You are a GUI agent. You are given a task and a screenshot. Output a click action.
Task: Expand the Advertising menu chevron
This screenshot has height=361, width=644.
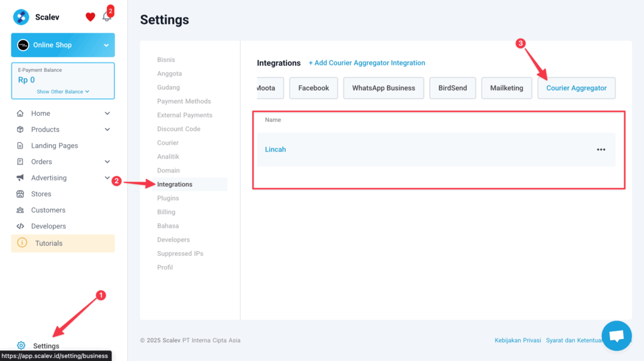coord(107,178)
